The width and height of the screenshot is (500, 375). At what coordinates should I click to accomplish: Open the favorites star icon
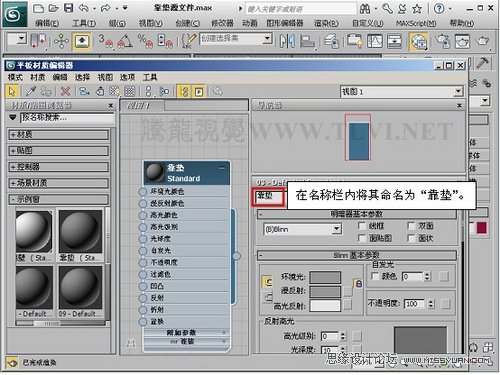417,9
